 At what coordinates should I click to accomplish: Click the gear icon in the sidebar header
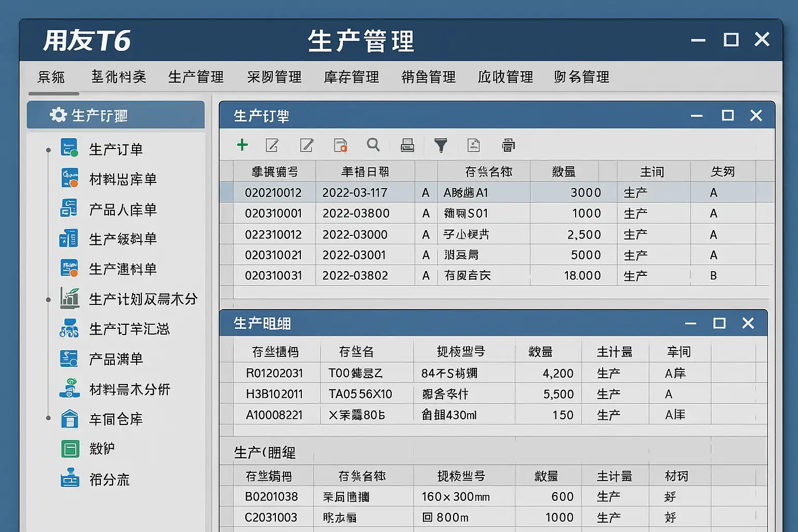58,115
